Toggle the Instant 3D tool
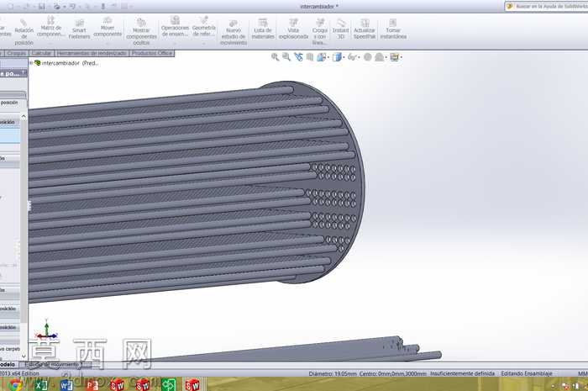Screen dimensions: 588x391 340,29
